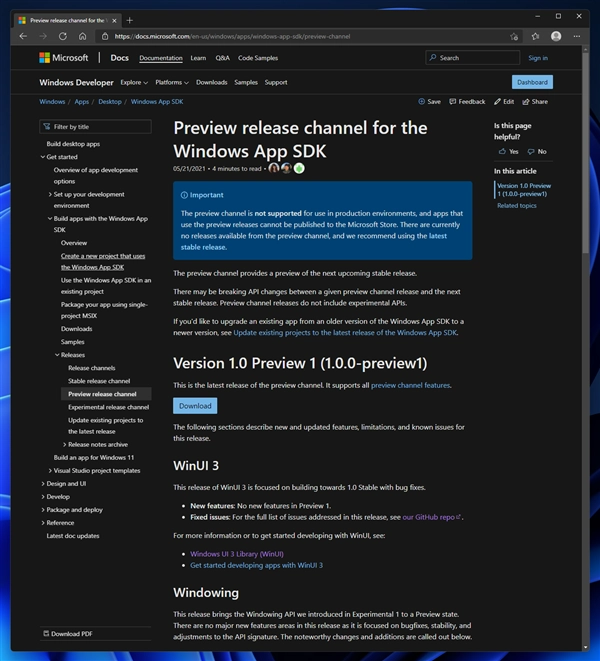Vote No, page is not helpful
The width and height of the screenshot is (600, 661).
click(x=537, y=151)
